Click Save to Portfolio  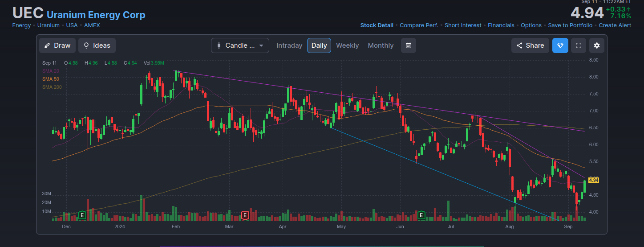pos(570,25)
